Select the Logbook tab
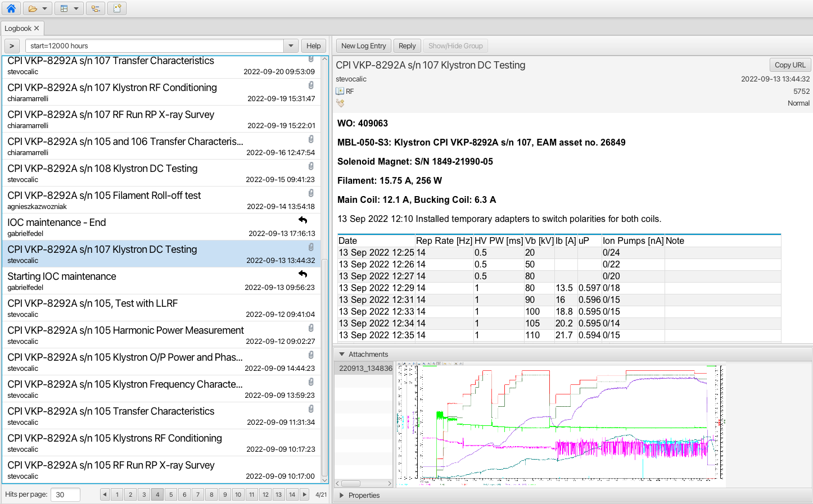The width and height of the screenshot is (813, 504). pos(18,29)
